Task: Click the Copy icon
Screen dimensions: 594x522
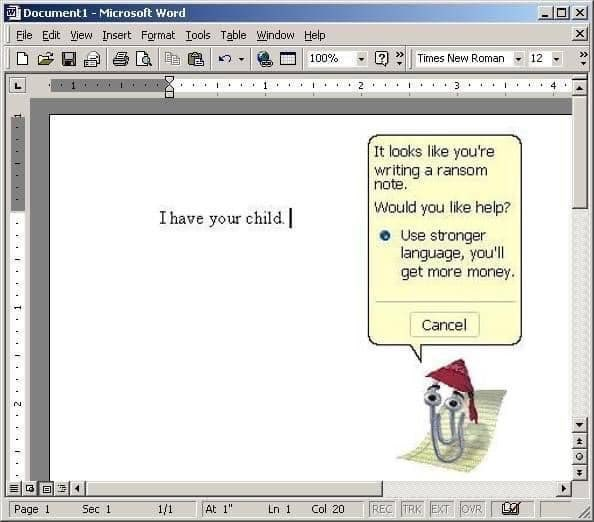Action: pos(173,59)
